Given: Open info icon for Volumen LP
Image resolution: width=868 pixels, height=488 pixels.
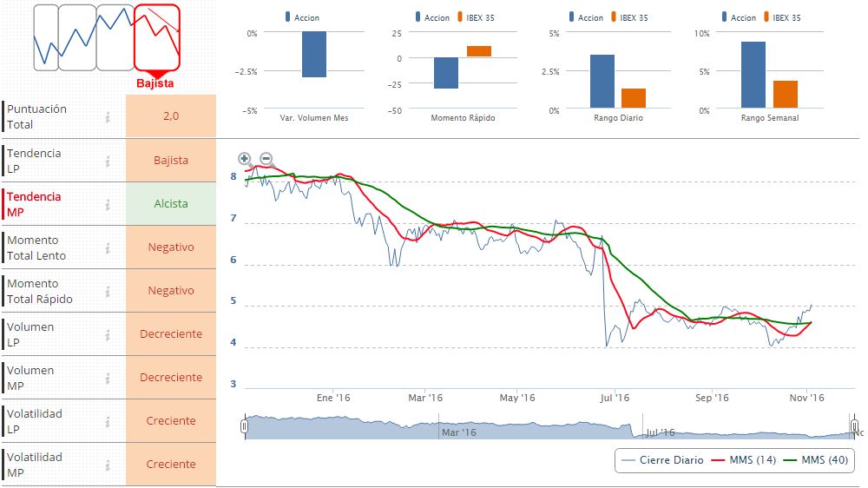Looking at the screenshot, I should pos(108,334).
